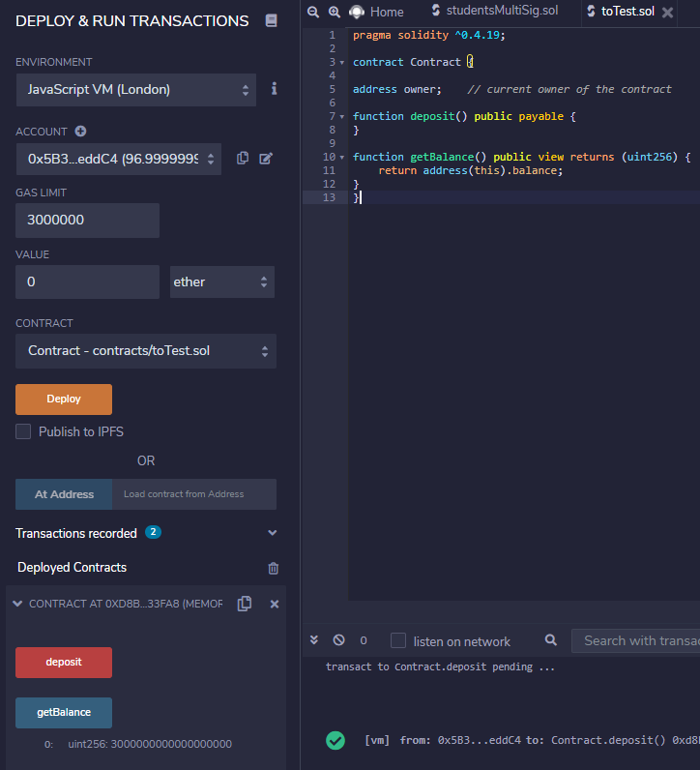
Task: Click the transactions recorded badge 2
Action: point(153,532)
